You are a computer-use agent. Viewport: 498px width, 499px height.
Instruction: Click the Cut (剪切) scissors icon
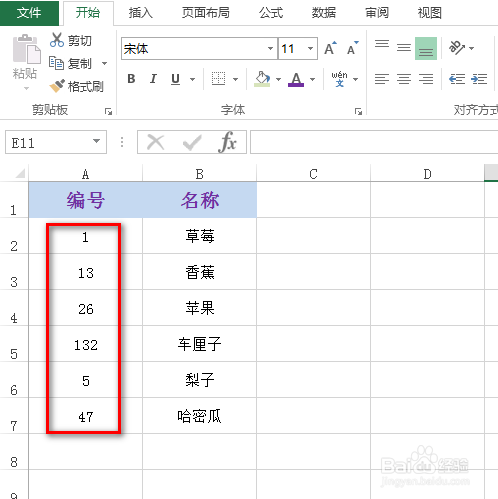pos(57,40)
